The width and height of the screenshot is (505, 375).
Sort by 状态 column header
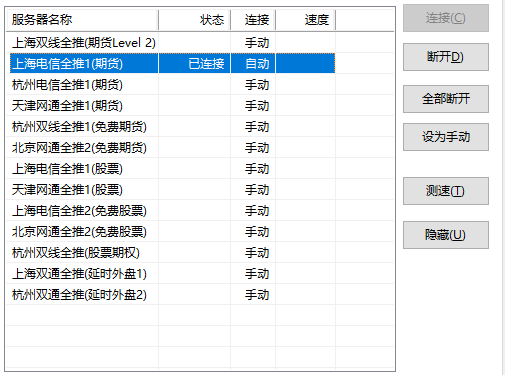pos(194,20)
